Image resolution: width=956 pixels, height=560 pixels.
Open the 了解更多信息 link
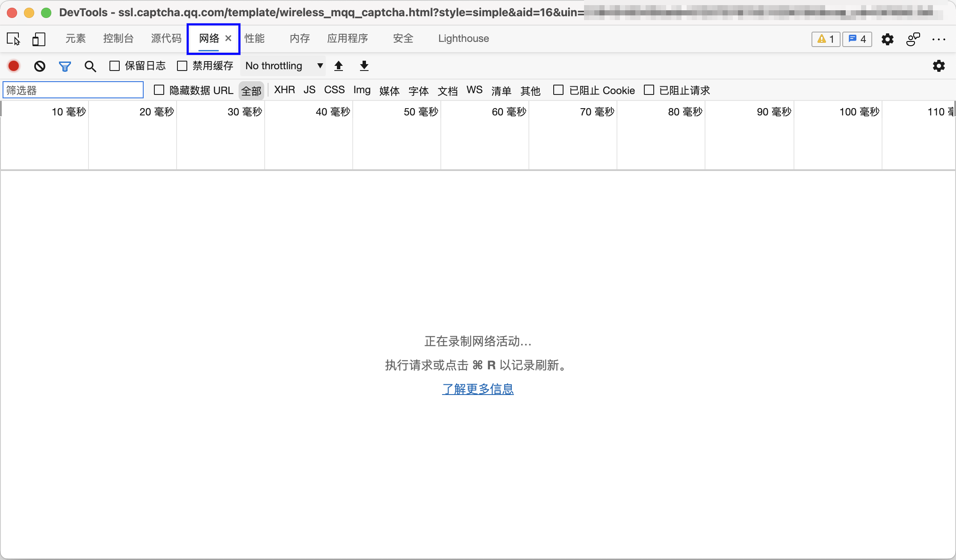tap(478, 389)
